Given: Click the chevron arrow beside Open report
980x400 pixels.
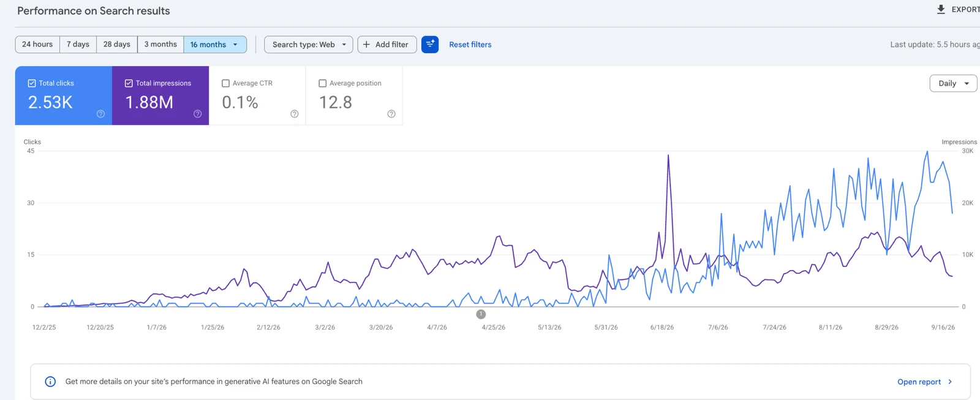Looking at the screenshot, I should tap(950, 382).
